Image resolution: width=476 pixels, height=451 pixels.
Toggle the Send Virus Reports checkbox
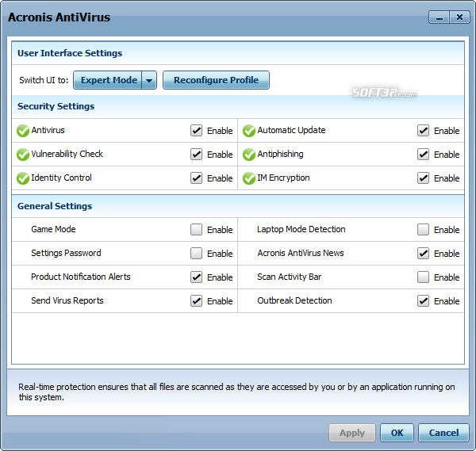point(197,301)
